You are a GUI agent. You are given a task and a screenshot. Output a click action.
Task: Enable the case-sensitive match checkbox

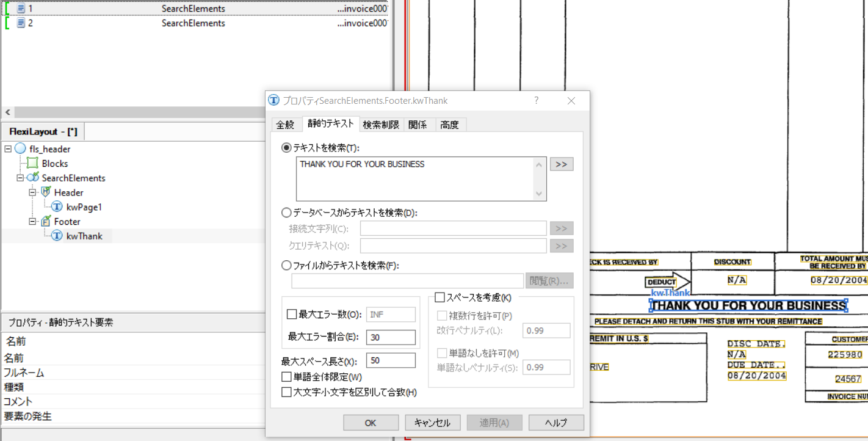coord(286,392)
